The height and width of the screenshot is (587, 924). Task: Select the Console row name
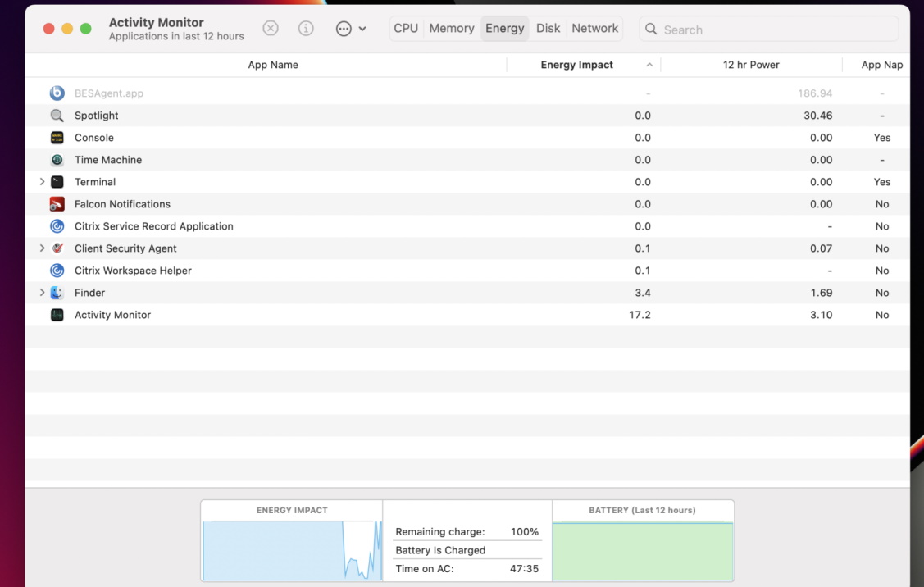pos(94,137)
